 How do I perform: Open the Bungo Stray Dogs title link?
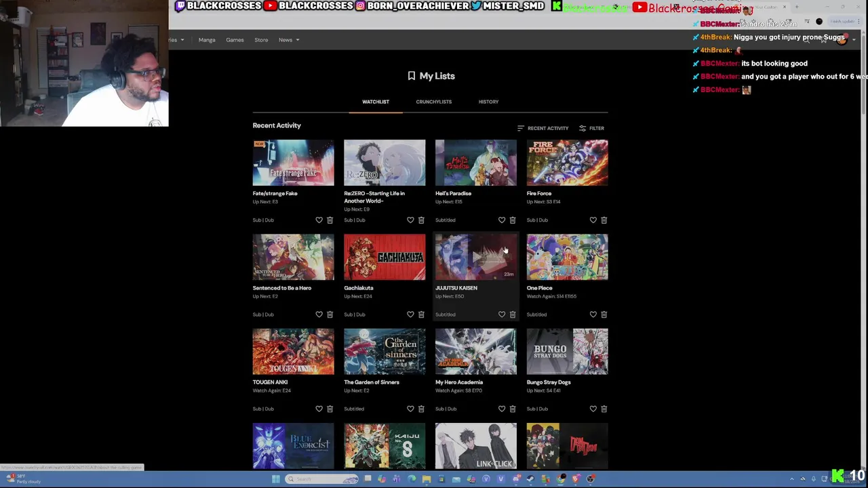(549, 382)
